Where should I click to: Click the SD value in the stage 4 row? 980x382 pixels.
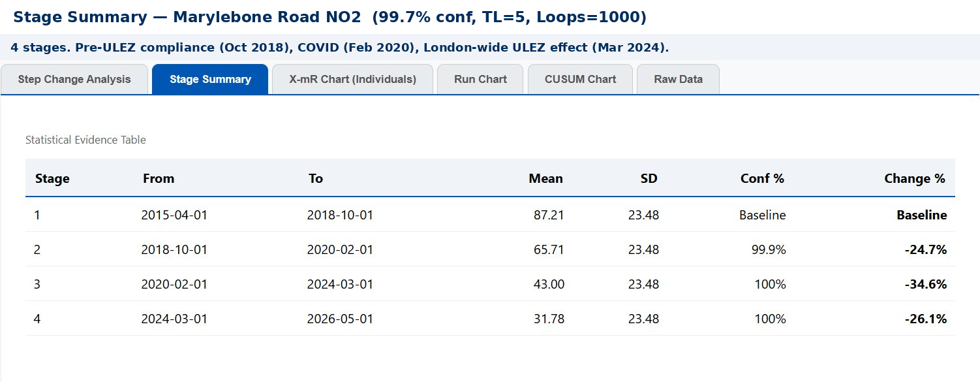click(643, 319)
